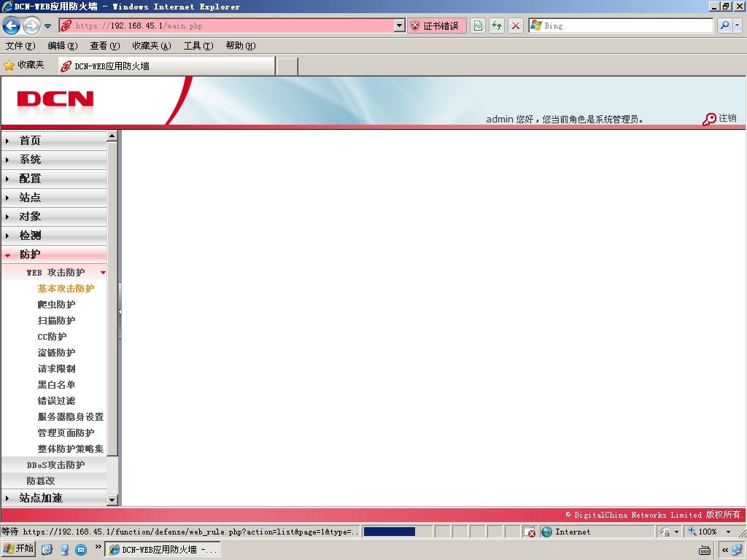Click the DCN-WEB应用防火墙 taskbar button
The height and width of the screenshot is (560, 747).
[x=163, y=549]
